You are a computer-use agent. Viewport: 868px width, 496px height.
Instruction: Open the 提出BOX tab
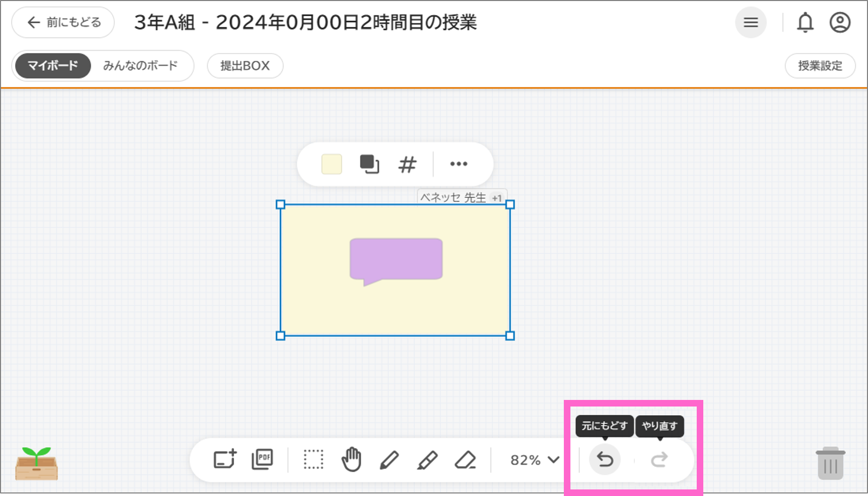[x=245, y=65]
